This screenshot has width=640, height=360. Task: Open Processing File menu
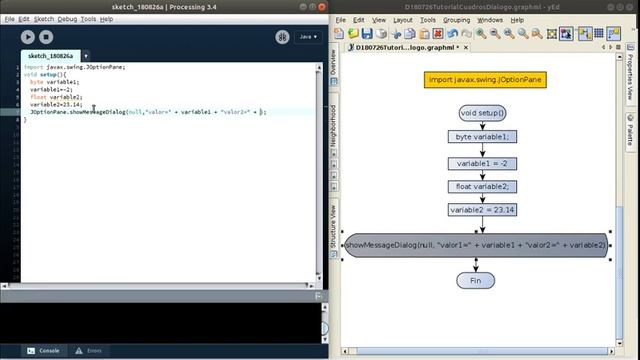pos(9,19)
